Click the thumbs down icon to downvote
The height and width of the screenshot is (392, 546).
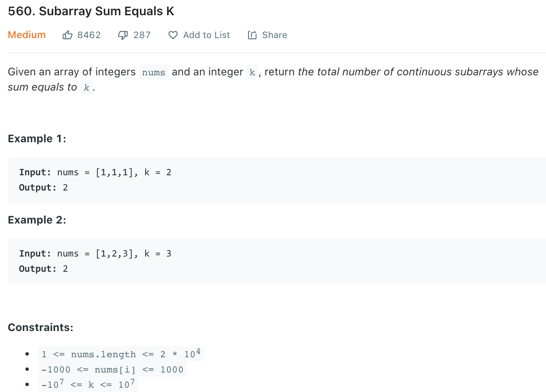122,35
